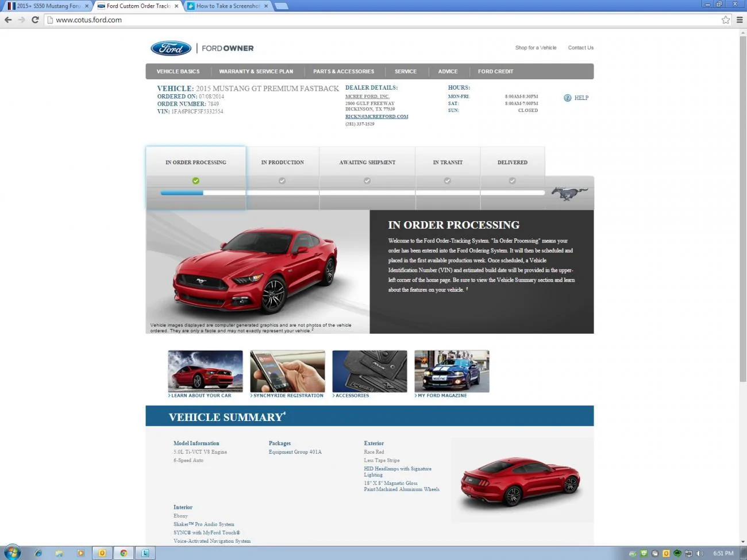The image size is (747, 560).
Task: Open the Ford Credit menu item
Action: 495,71
